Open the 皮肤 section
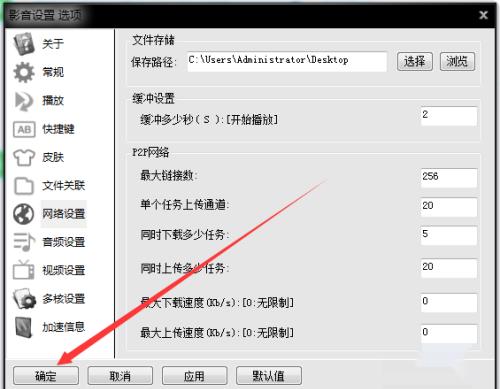 pyautogui.click(x=53, y=157)
